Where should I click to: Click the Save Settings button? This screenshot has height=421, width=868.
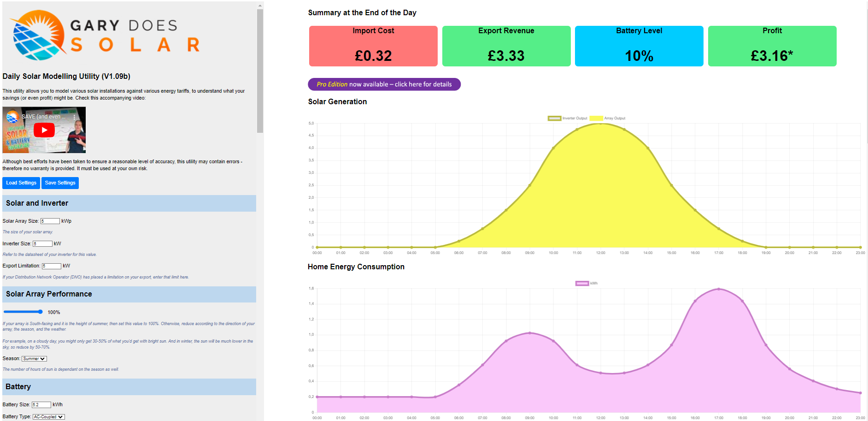coord(60,183)
